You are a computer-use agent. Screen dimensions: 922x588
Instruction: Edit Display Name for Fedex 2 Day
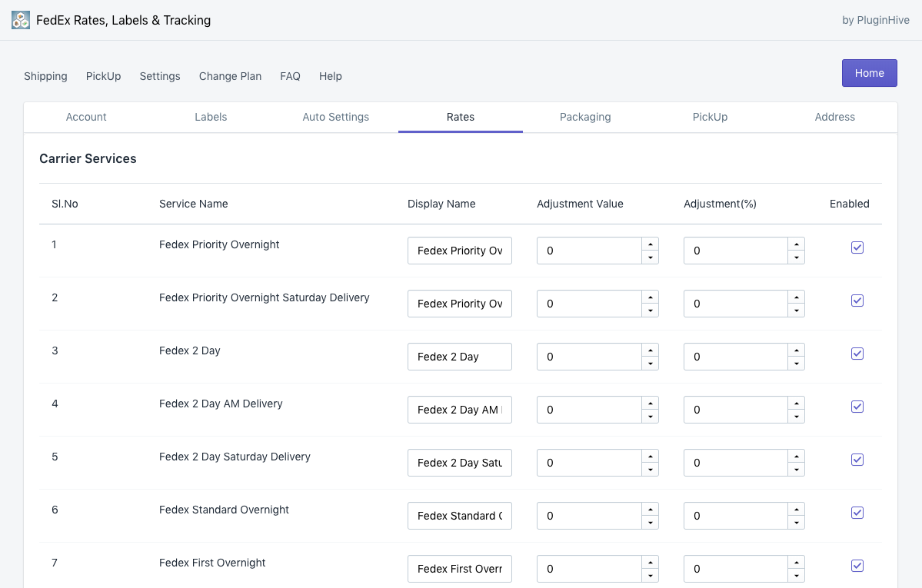(x=460, y=357)
